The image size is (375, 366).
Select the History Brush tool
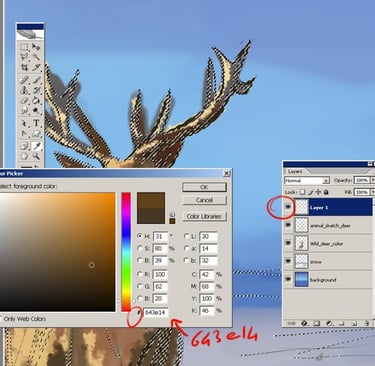[36, 90]
